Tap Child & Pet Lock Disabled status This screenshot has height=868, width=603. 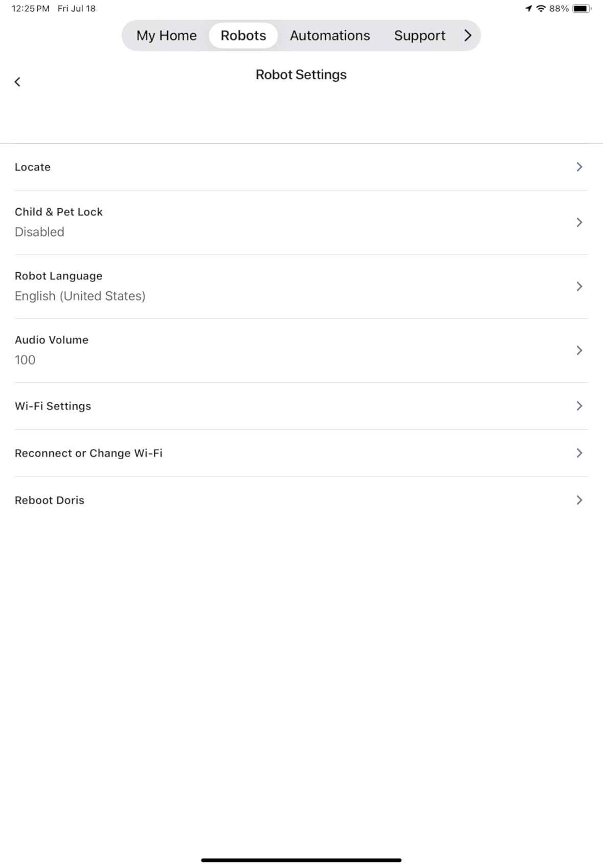pos(39,232)
